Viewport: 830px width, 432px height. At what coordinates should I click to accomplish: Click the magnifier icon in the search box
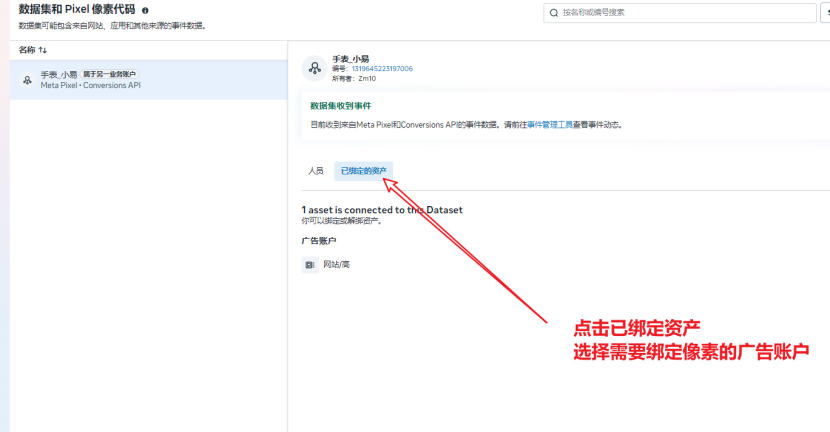coord(554,13)
